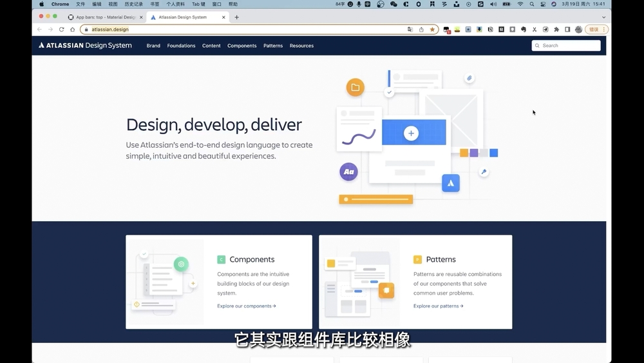Open the volume control in menu bar
Image resolution: width=644 pixels, height=363 pixels.
click(x=493, y=4)
